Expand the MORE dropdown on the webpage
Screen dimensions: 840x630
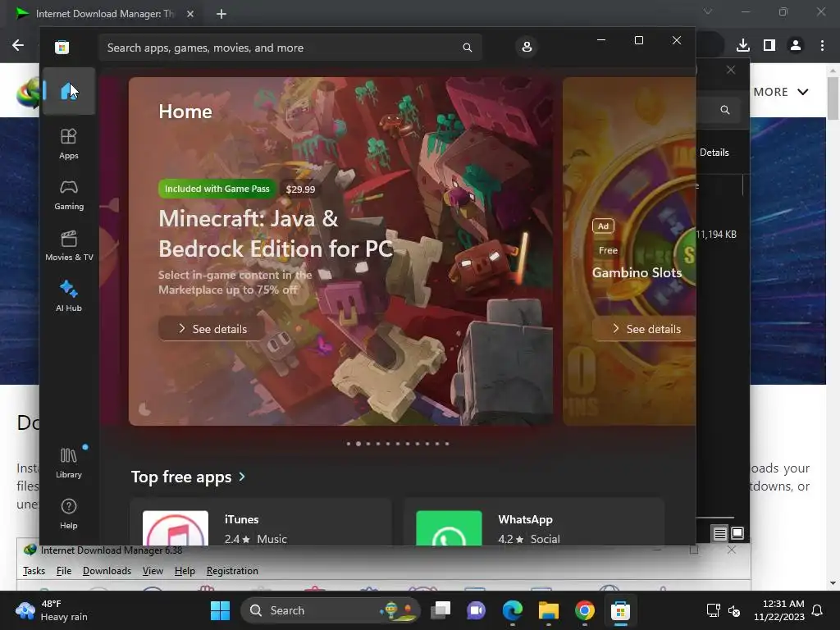[781, 92]
